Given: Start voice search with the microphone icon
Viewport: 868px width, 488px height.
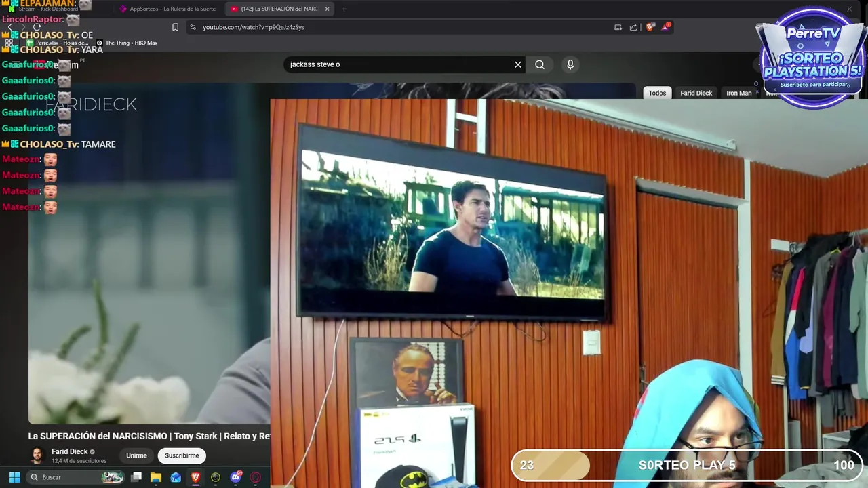Looking at the screenshot, I should (570, 64).
